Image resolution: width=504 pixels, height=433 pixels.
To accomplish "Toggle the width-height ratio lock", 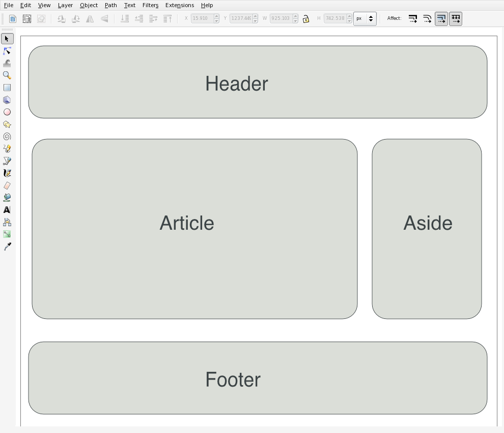I will coord(306,18).
